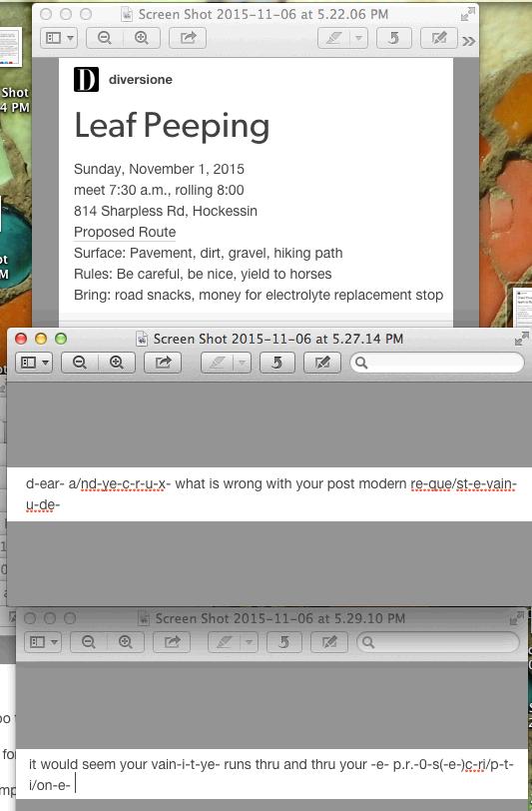Open sidebar view menu in 5.22.06 window

coord(60,38)
